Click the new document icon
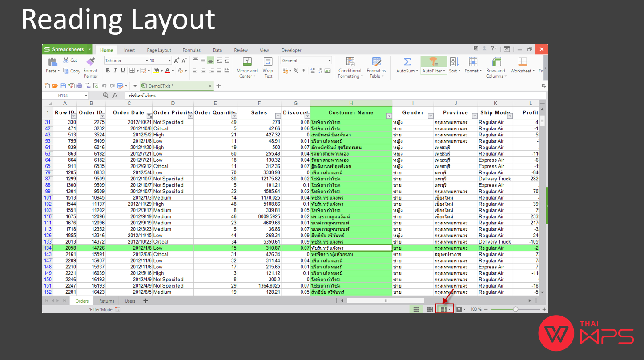This screenshot has height=360, width=644. click(x=47, y=86)
